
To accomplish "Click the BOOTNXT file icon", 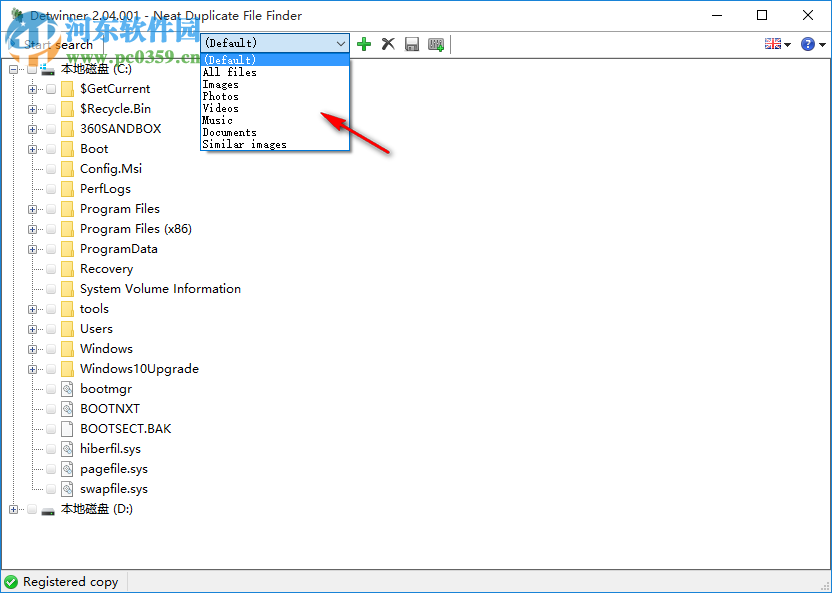I will (67, 409).
